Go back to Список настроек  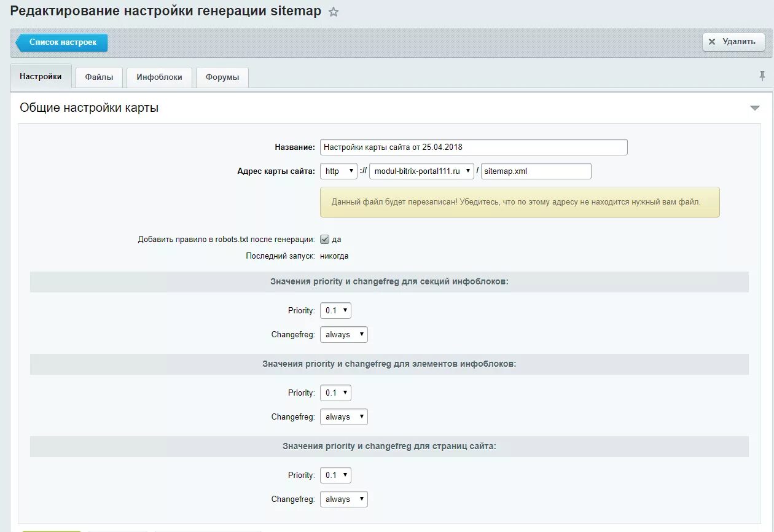[x=62, y=42]
